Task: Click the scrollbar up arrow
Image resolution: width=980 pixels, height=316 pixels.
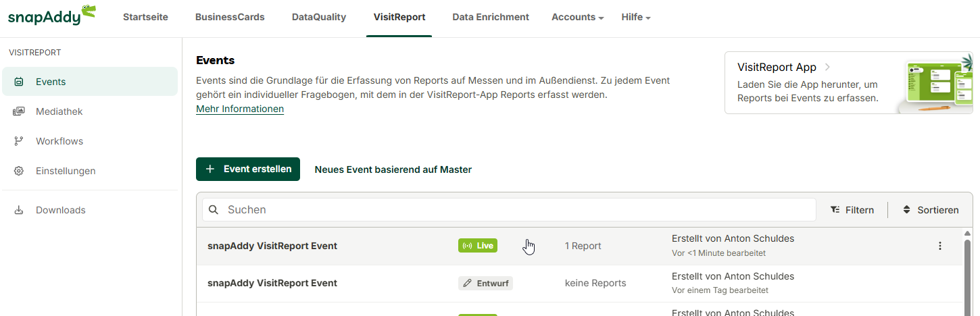Action: point(968,233)
